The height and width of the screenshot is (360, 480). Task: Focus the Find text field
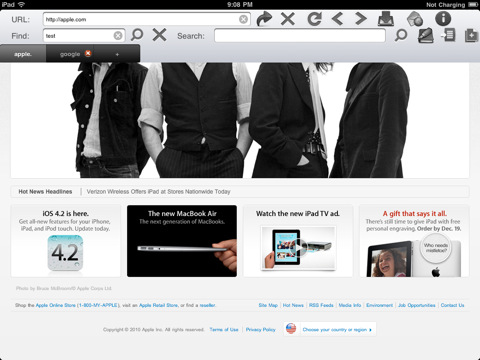pyautogui.click(x=84, y=36)
